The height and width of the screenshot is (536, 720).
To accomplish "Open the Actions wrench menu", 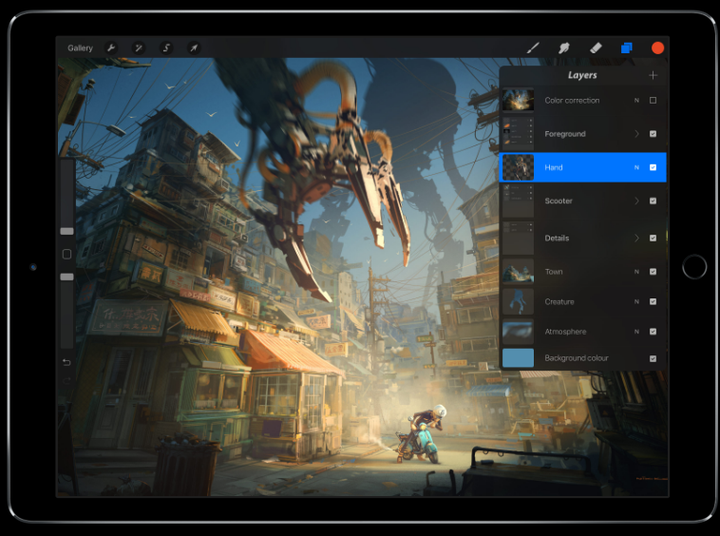I will [x=111, y=48].
